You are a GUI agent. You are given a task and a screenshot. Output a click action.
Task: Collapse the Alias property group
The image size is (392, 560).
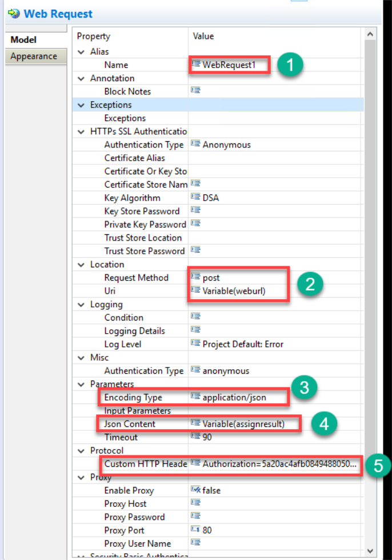81,51
